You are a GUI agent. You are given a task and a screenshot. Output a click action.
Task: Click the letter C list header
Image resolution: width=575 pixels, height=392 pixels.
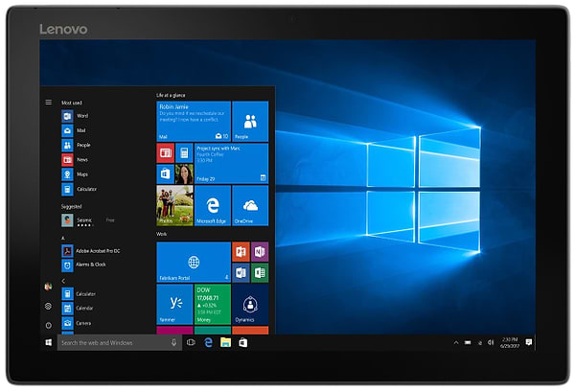[63, 281]
